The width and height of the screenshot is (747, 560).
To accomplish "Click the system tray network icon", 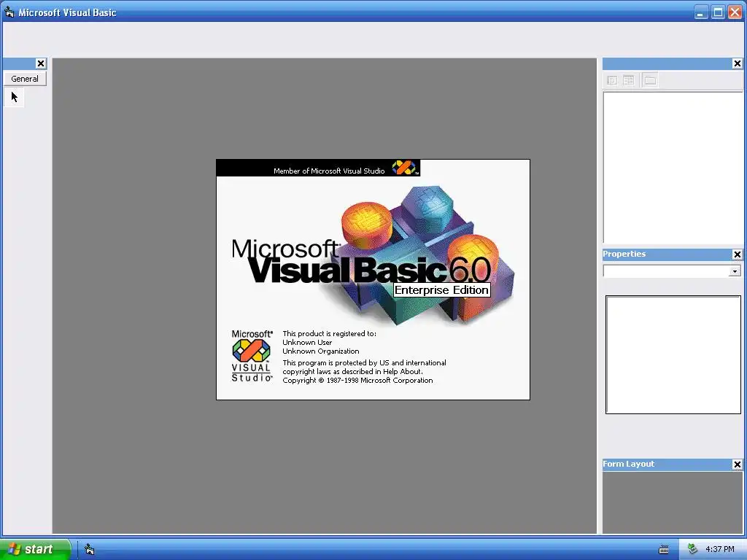I will tap(693, 550).
